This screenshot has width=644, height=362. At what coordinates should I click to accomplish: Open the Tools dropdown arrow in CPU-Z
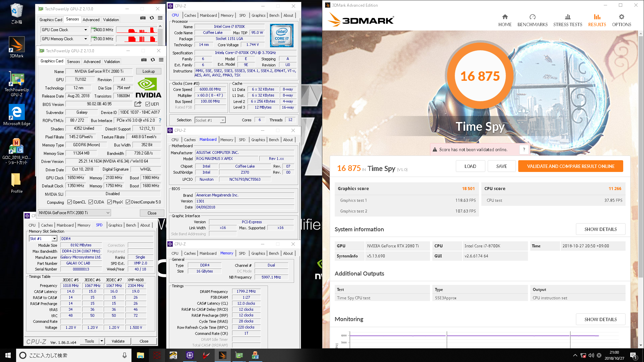[x=102, y=341]
